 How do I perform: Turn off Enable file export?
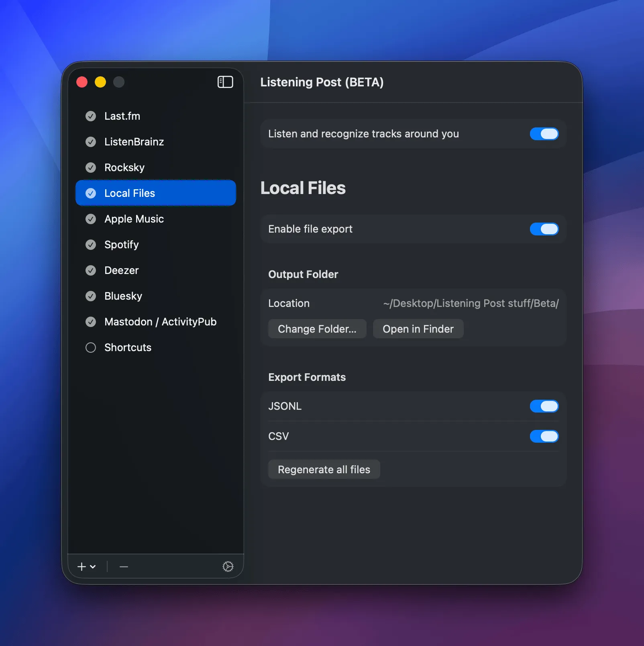(x=544, y=229)
